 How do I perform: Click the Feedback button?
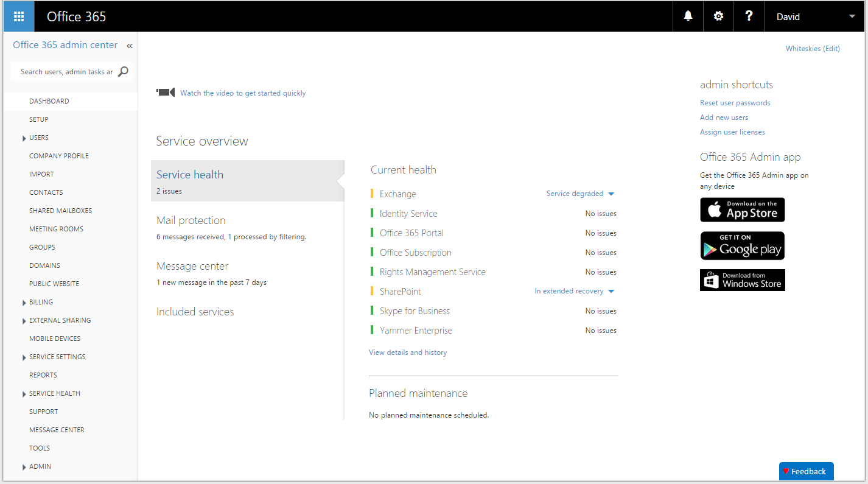click(x=807, y=471)
